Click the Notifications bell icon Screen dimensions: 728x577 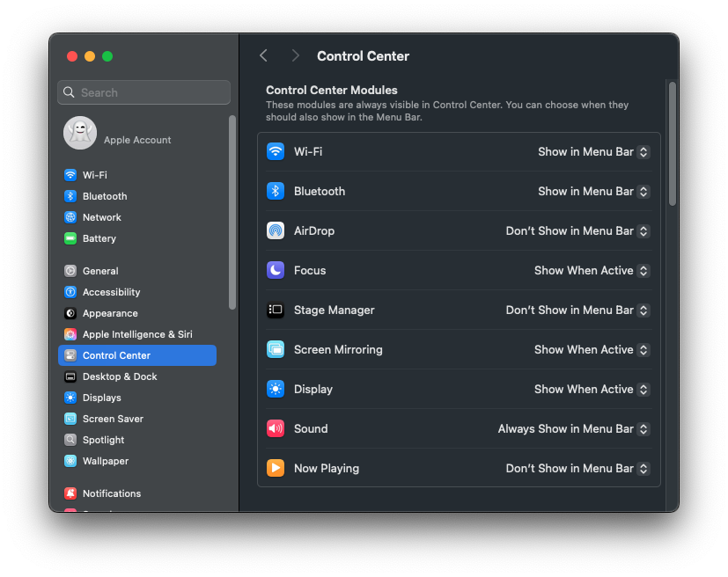[70, 493]
